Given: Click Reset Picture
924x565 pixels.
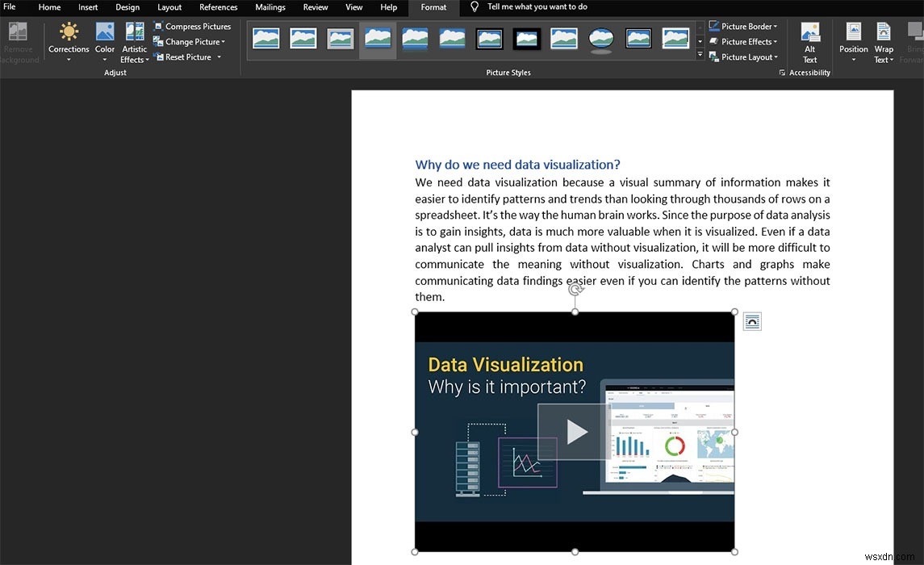Looking at the screenshot, I should coord(182,57).
